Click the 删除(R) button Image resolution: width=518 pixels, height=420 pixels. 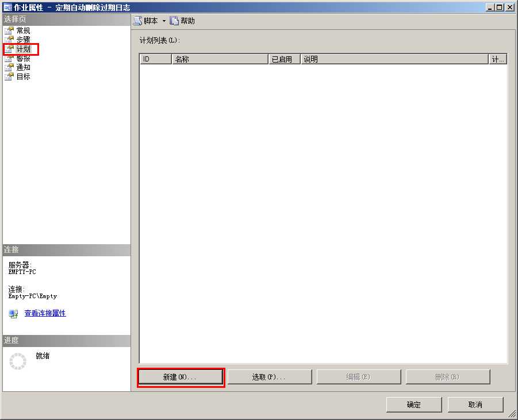coord(448,377)
